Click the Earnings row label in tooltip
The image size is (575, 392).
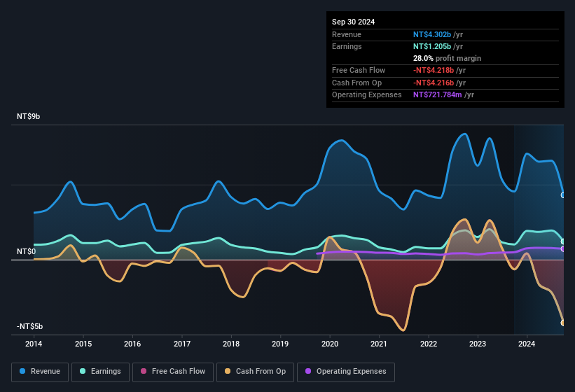[347, 46]
